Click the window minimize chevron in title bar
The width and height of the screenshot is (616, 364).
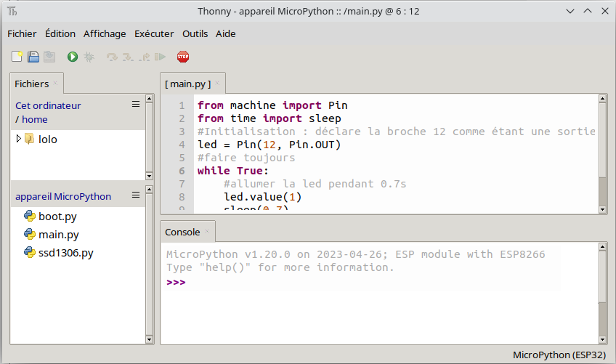tap(570, 12)
